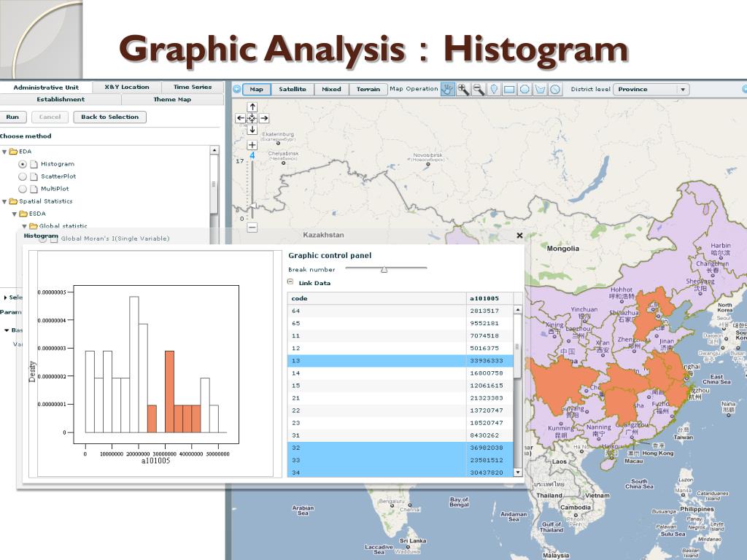Click the center map pan icon
This screenshot has width=747, height=560.
[x=252, y=118]
